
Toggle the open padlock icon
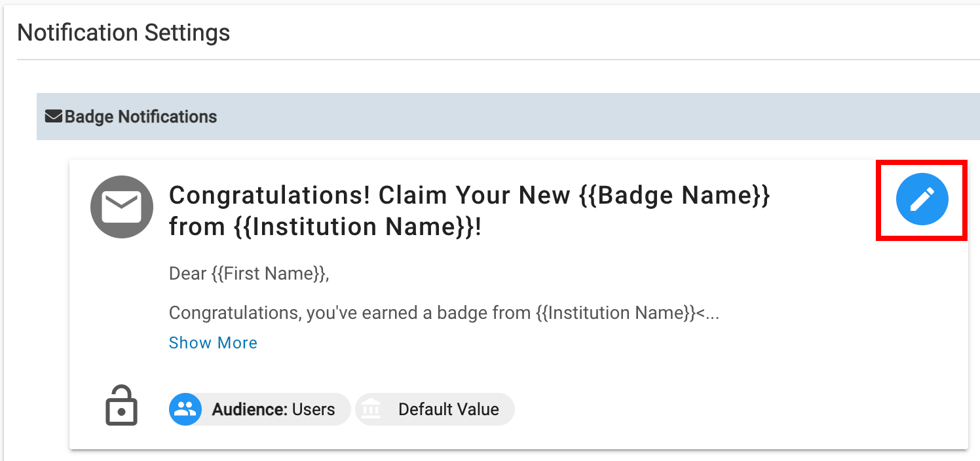click(121, 407)
